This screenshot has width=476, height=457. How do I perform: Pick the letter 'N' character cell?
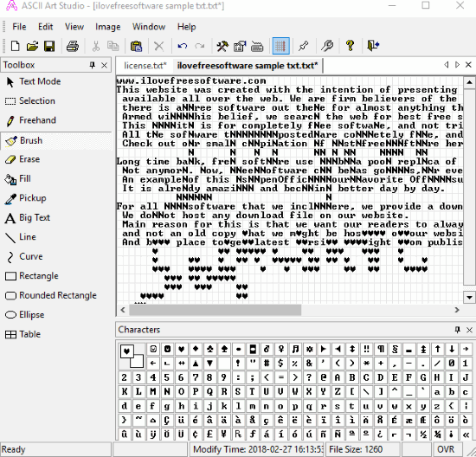[167, 392]
